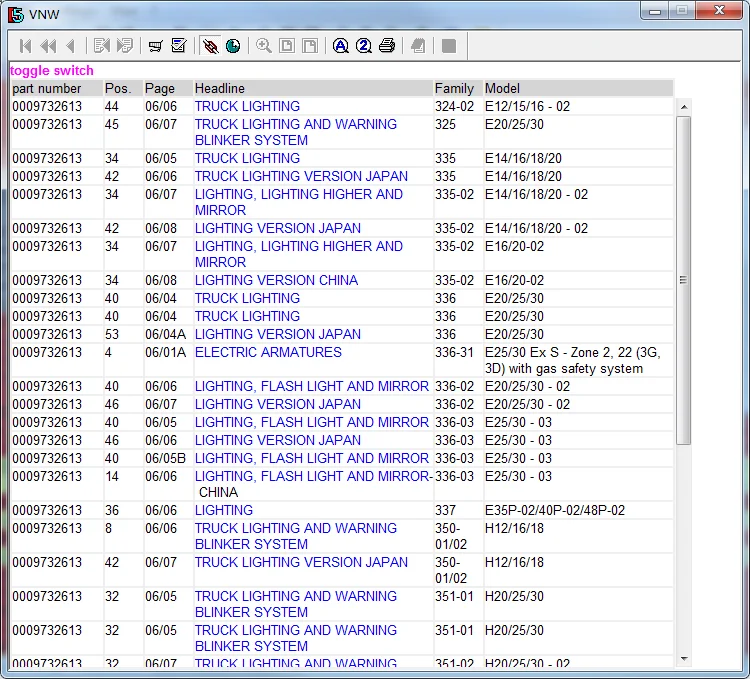The width and height of the screenshot is (750, 679).
Task: Click the grey stop square icon
Action: click(x=449, y=46)
